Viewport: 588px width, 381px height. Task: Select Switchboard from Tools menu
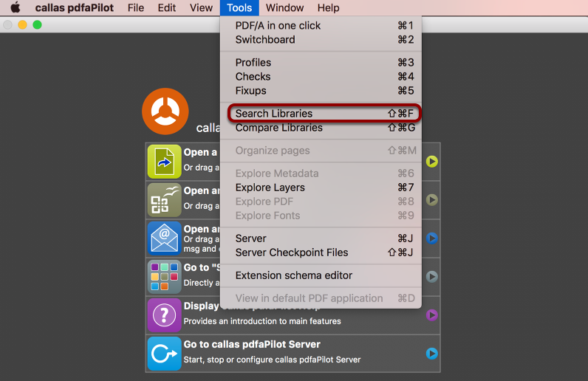click(x=321, y=40)
